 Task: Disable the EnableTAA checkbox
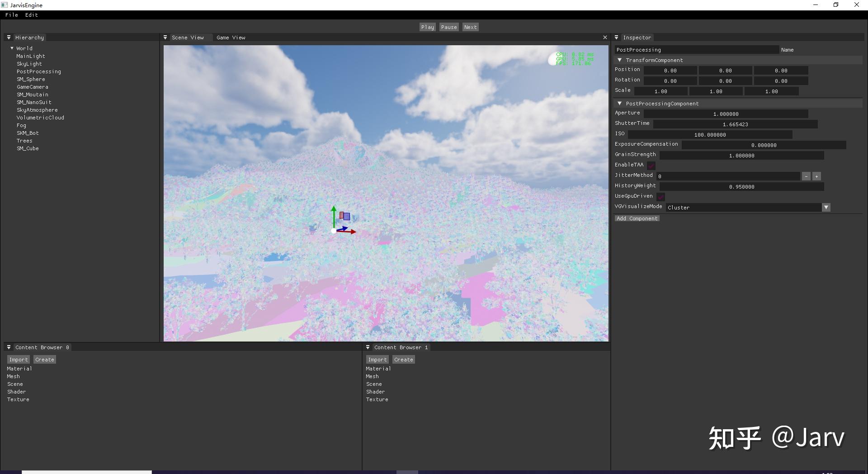(651, 166)
